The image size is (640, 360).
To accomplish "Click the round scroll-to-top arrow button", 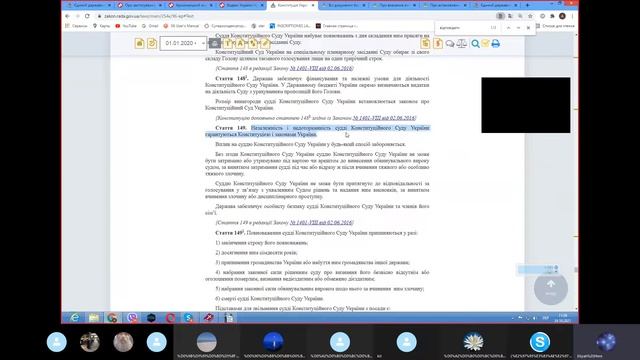I will coord(551,288).
